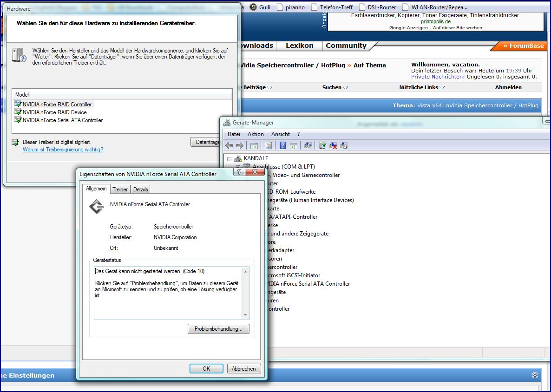The width and height of the screenshot is (551, 392).
Task: Select 'NVIDIA nForce RAID Device' model
Action: (x=54, y=112)
